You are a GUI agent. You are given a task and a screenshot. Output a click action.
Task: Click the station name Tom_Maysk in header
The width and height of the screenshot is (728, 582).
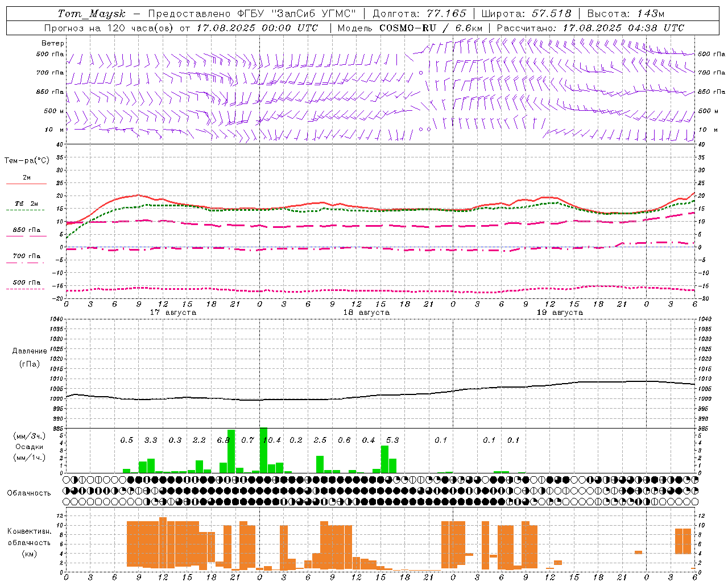tap(91, 14)
